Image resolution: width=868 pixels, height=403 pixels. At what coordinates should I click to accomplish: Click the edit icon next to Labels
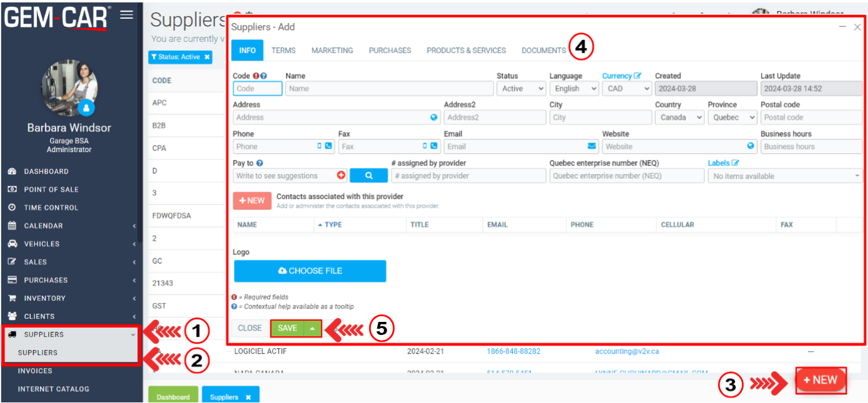735,163
